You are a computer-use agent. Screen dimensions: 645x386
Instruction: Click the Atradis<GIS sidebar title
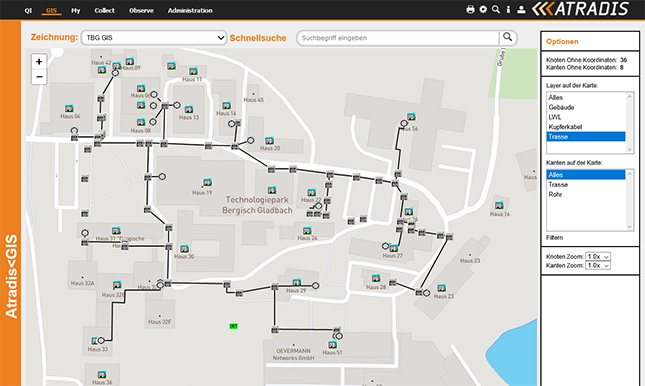point(11,276)
